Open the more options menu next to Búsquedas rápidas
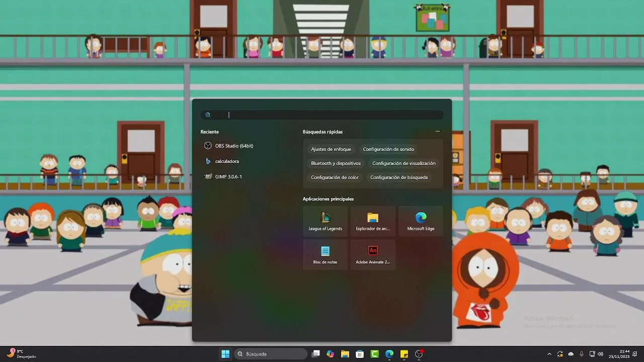Viewport: 644px width, 362px height. coord(438,132)
